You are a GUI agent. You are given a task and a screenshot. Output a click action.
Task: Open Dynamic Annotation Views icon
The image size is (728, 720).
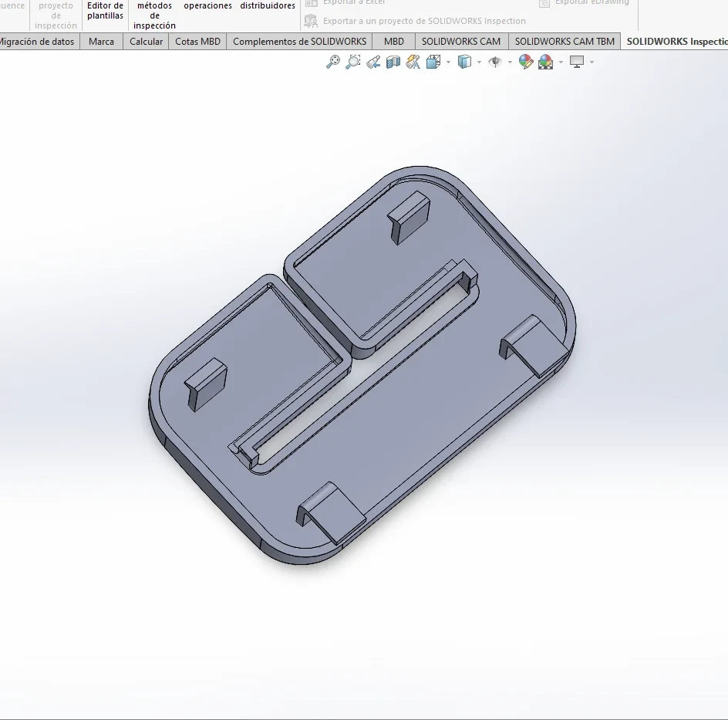[x=413, y=62]
